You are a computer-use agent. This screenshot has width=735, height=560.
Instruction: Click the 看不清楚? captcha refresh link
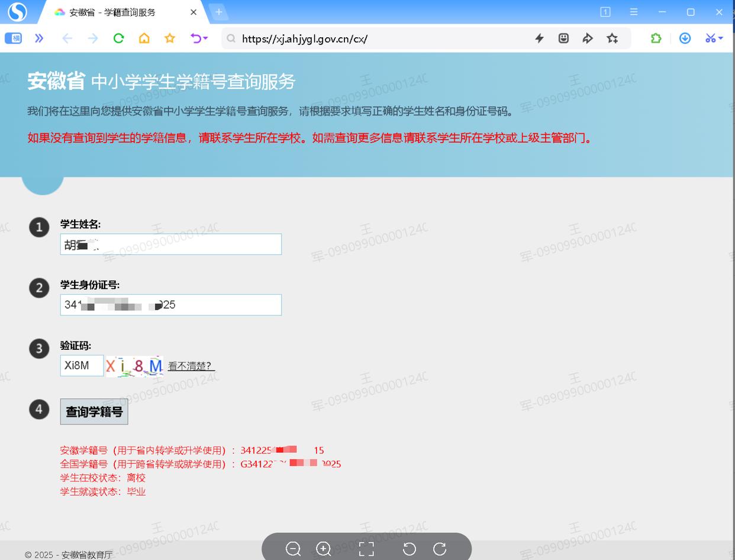(191, 366)
